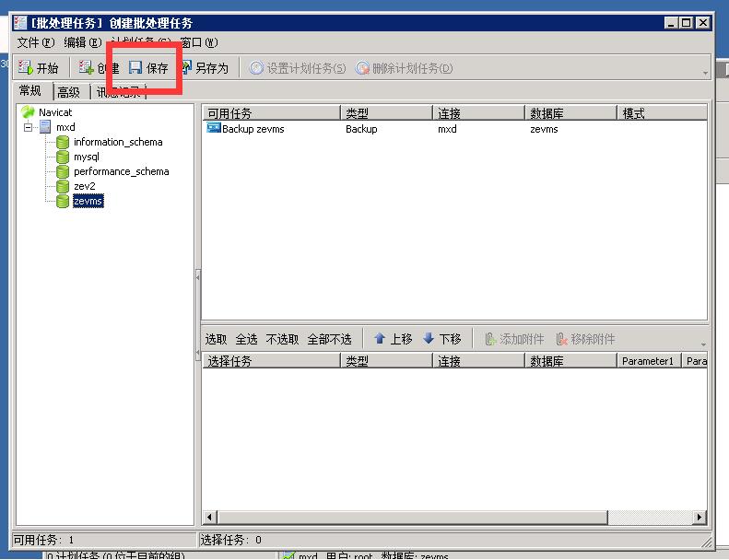Switch to the 常规 tab
The image size is (729, 560).
click(30, 90)
